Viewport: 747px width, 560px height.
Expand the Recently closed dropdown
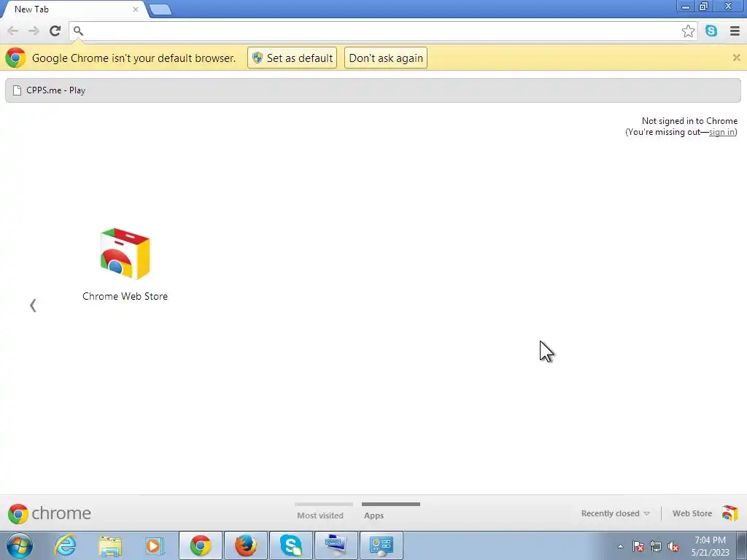[x=615, y=513]
